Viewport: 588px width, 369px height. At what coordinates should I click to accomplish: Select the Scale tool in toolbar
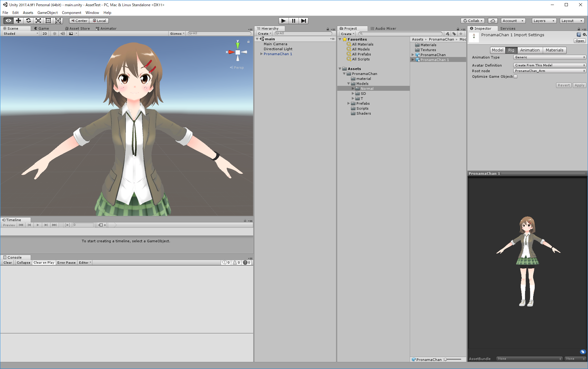point(38,21)
